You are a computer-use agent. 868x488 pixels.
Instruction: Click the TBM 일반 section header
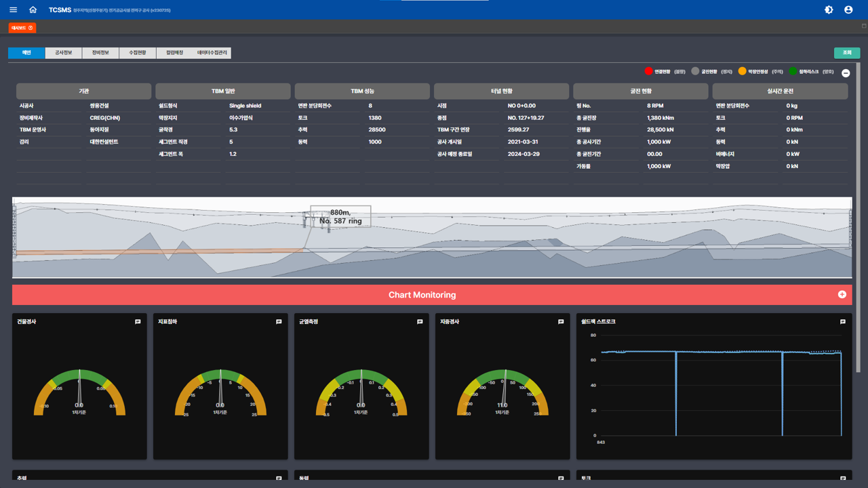[x=223, y=91]
